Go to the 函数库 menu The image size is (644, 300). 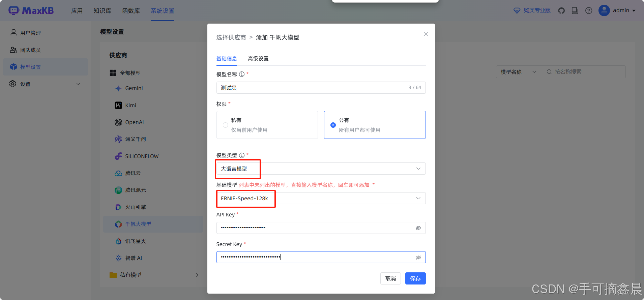tap(131, 11)
